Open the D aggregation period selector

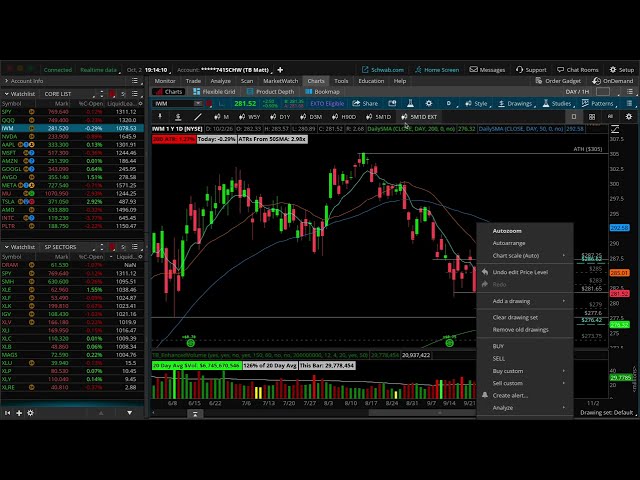pos(449,104)
